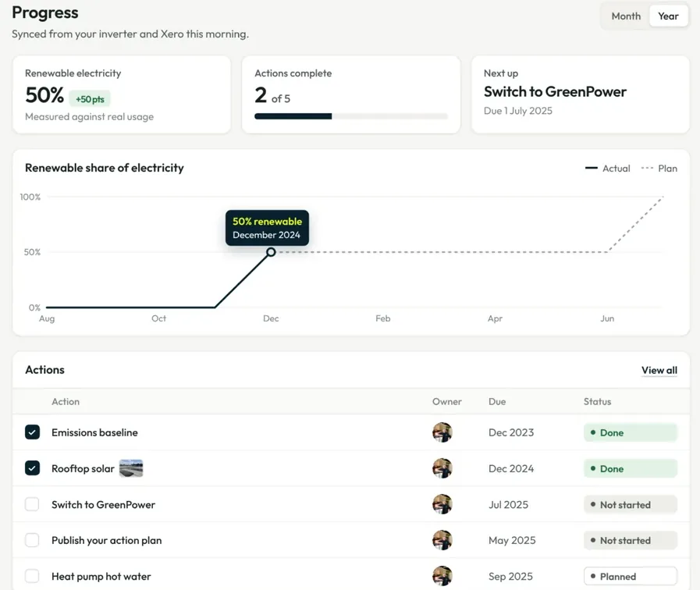Open the Next up Switch to GreenPower card
This screenshot has width=700, height=590.
581,94
